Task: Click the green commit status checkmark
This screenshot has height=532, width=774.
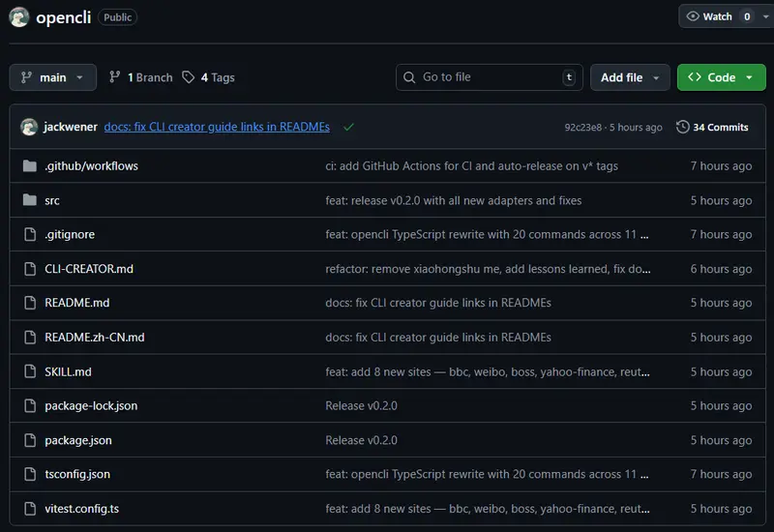Action: pyautogui.click(x=348, y=127)
